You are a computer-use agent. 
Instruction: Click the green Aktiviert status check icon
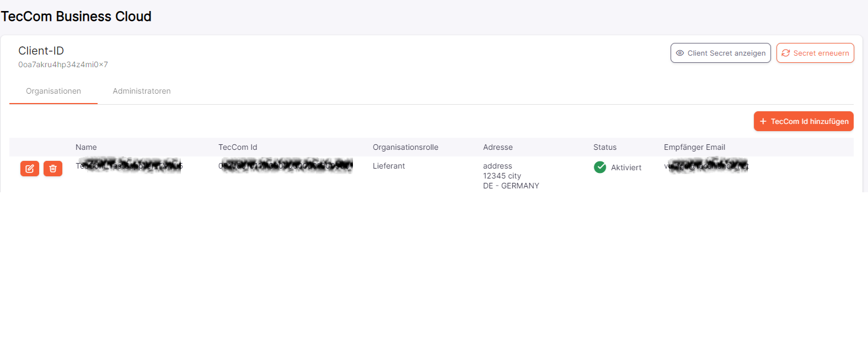point(600,167)
